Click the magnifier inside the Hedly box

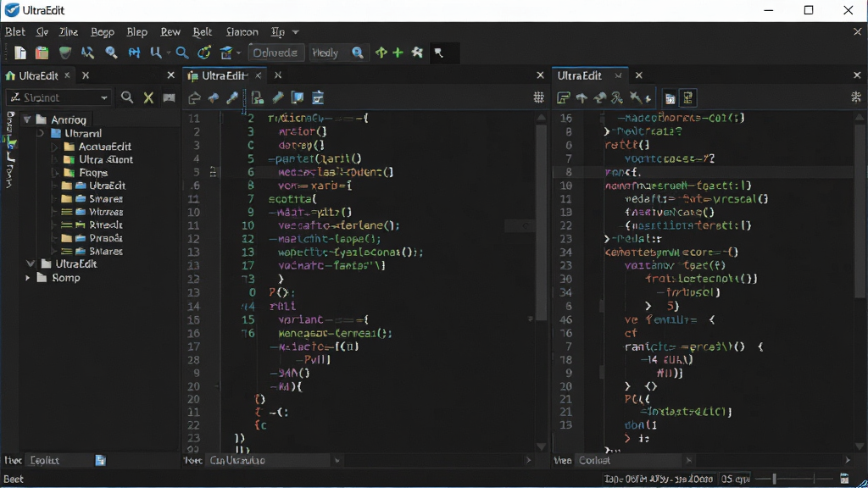click(x=358, y=53)
